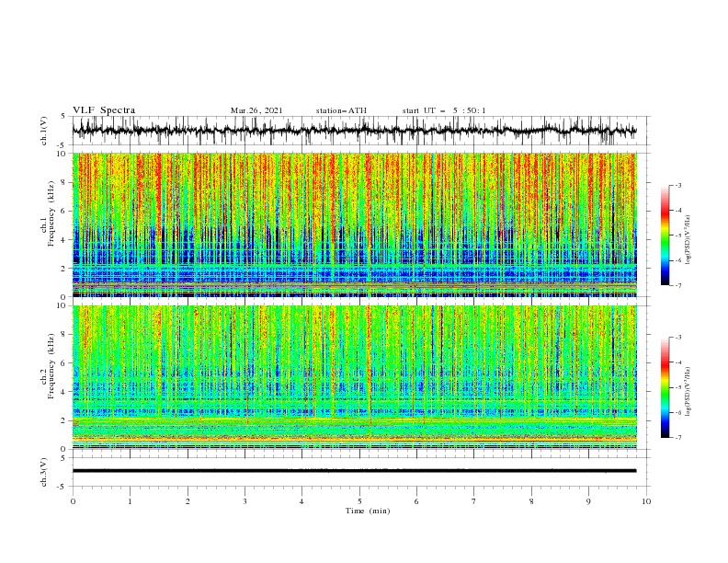Click the "-5" volt tick of ch.3 waveform
The width and height of the screenshot is (728, 563).
click(x=63, y=487)
